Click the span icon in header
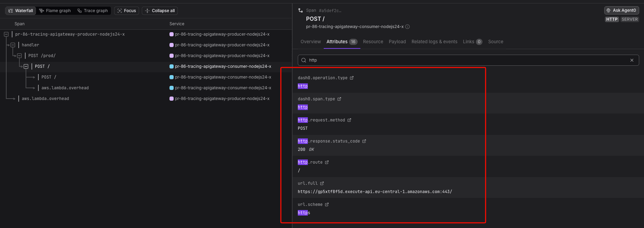The image size is (644, 228). coord(301,10)
